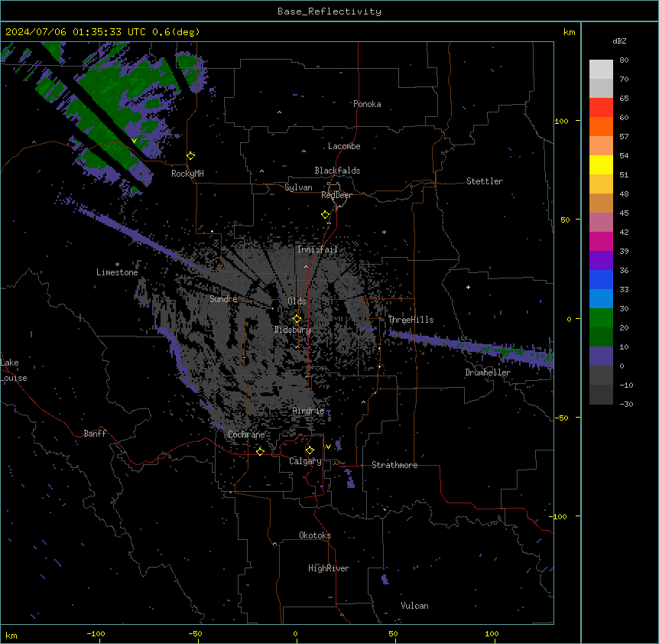This screenshot has height=644, width=659.
Task: Click the 80 value in the dBZ legend
Action: pos(624,60)
